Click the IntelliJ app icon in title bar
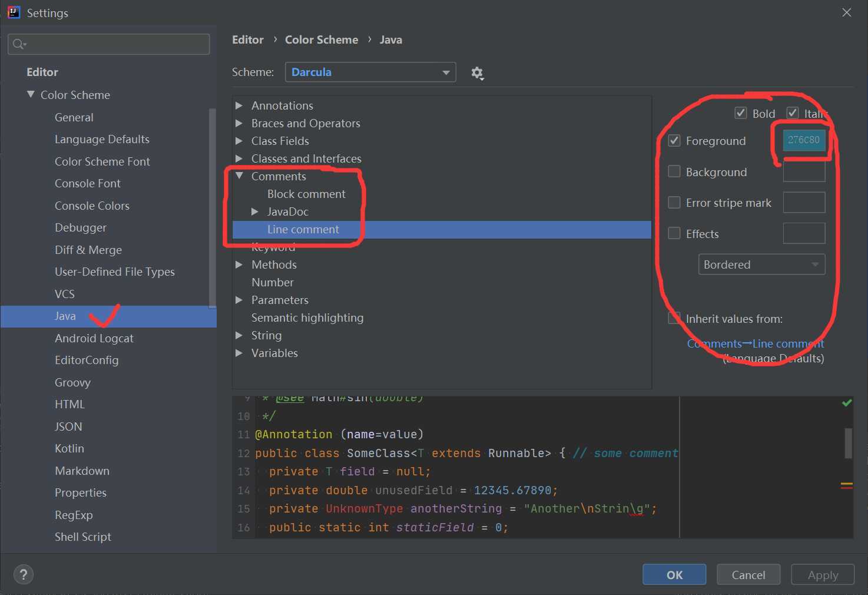Image resolution: width=868 pixels, height=595 pixels. (x=13, y=12)
